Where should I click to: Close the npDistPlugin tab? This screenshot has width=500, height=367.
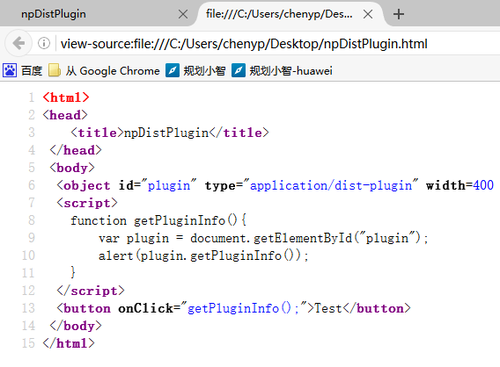(183, 14)
